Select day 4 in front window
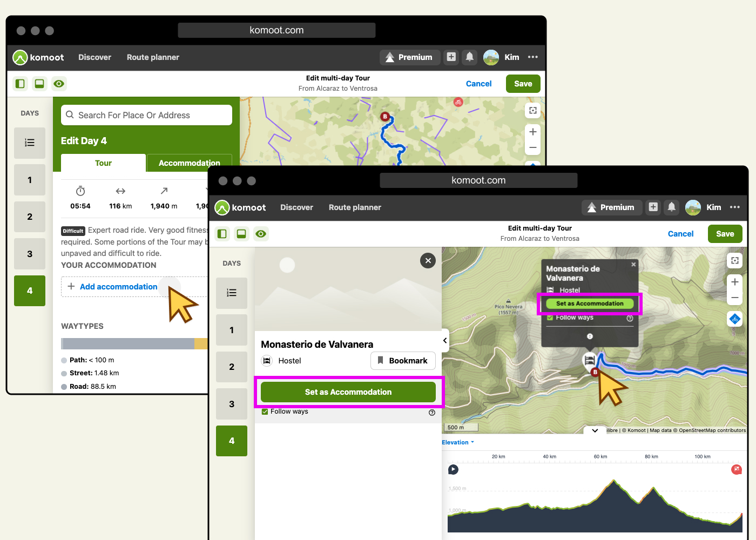The height and width of the screenshot is (540, 756). pos(232,441)
